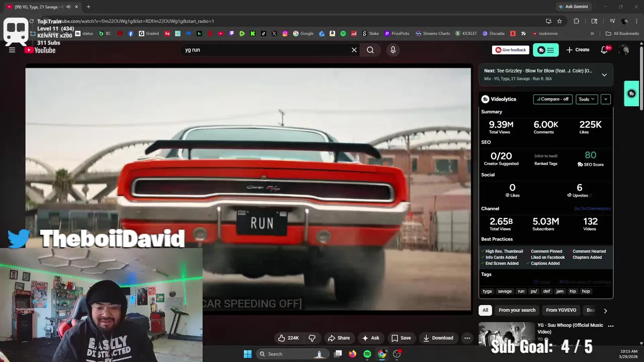This screenshot has height=362, width=644.
Task: Expand the Next up mix chevron
Action: [x=604, y=75]
